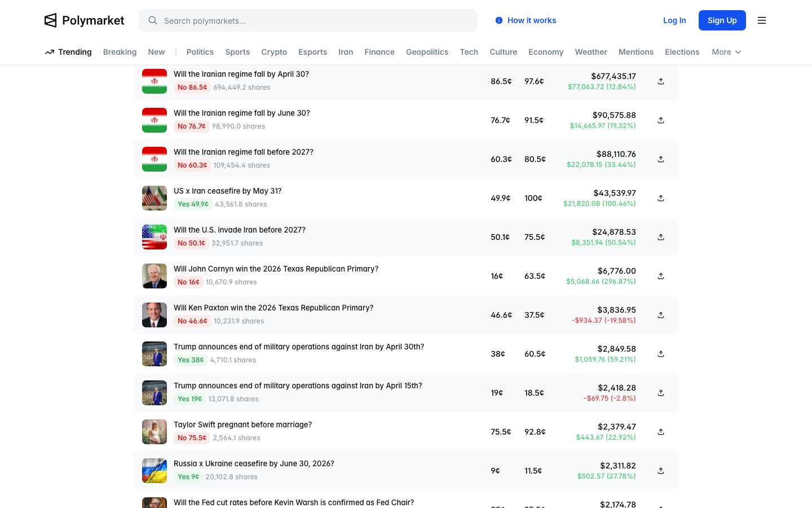Share the US x Iran ceasefire market

tap(660, 198)
